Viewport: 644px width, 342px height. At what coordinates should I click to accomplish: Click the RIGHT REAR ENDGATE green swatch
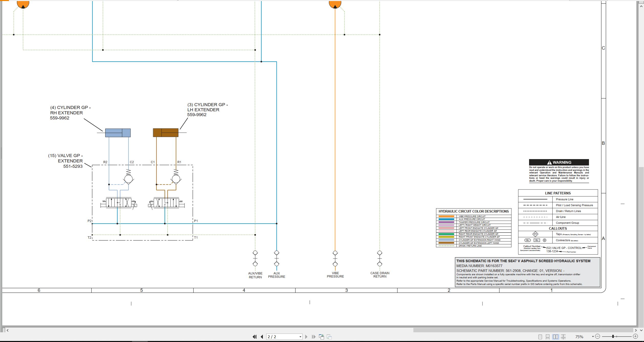446,234
